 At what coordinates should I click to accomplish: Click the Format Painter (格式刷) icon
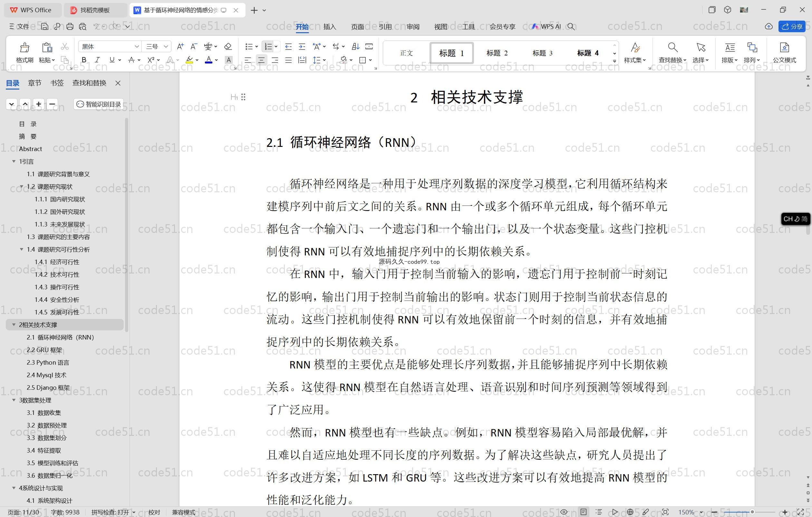click(x=24, y=47)
